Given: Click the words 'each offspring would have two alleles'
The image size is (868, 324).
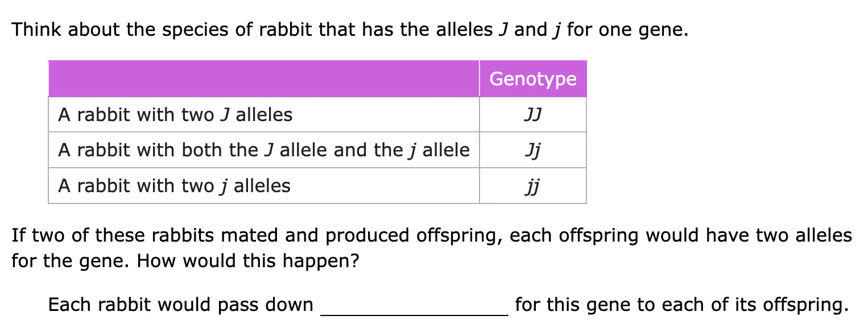Looking at the screenshot, I should 681,235.
